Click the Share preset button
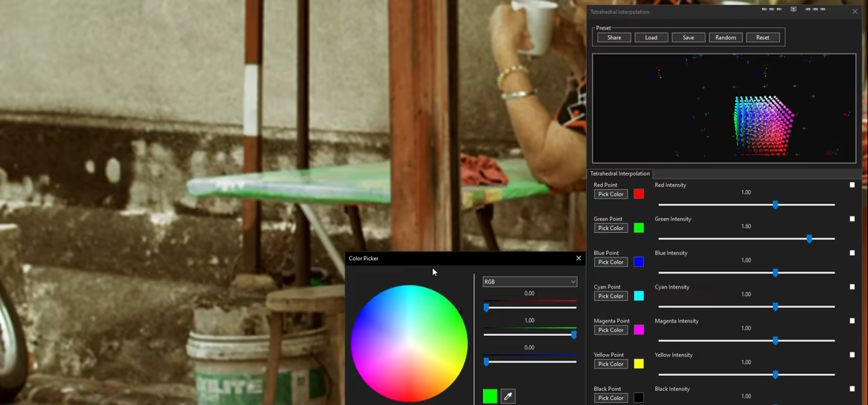The width and height of the screenshot is (868, 405). click(x=614, y=38)
